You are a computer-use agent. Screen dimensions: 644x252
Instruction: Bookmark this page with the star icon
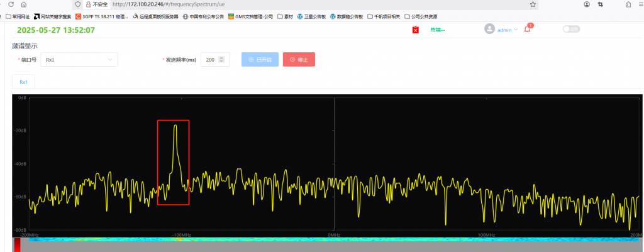pos(533,4)
